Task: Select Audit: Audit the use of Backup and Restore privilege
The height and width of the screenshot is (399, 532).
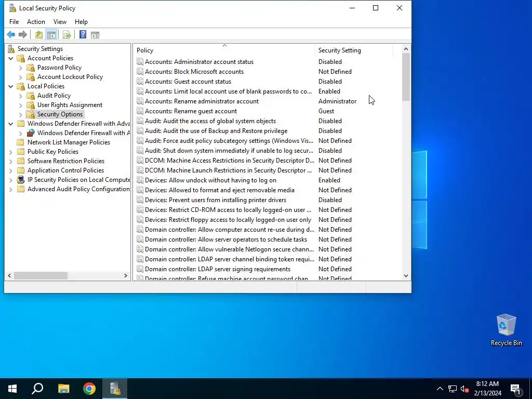Action: [x=216, y=130]
